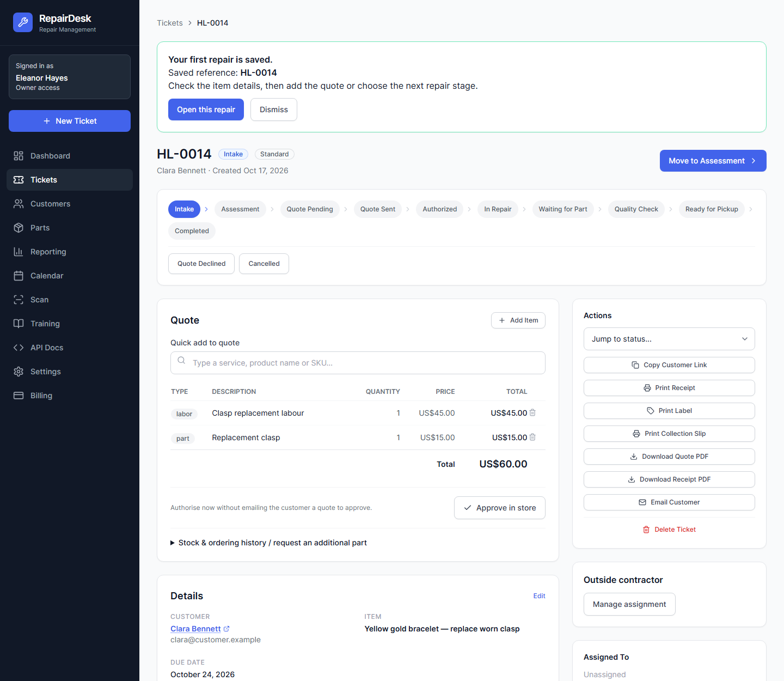Switch status to Quote Pending

click(310, 209)
